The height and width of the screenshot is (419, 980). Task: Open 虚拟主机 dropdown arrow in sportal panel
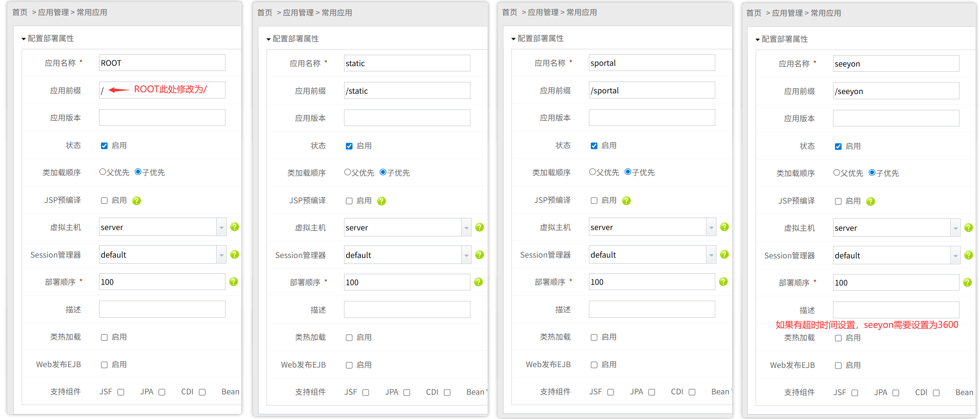point(712,228)
